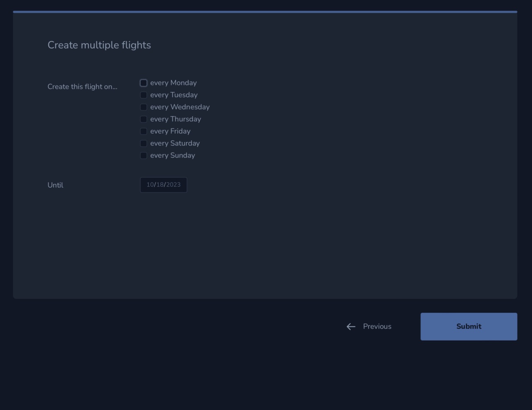
Task: Tick the every Tuesday checkbox
Action: pyautogui.click(x=143, y=95)
